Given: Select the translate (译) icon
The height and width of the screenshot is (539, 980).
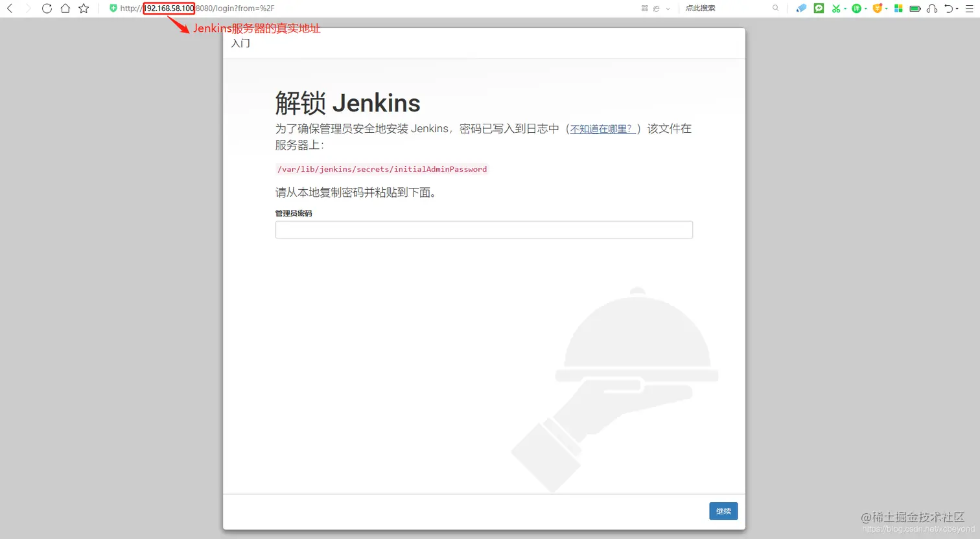Looking at the screenshot, I should 856,8.
